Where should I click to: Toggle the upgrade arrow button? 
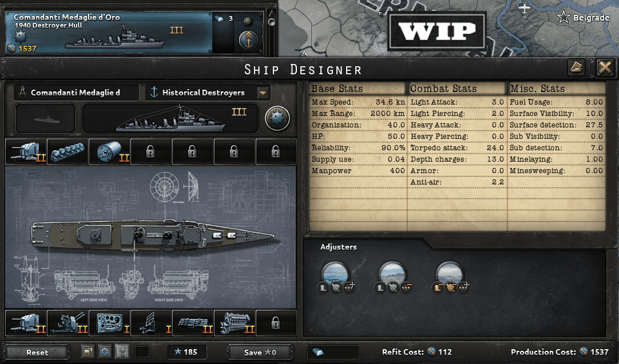click(x=122, y=352)
